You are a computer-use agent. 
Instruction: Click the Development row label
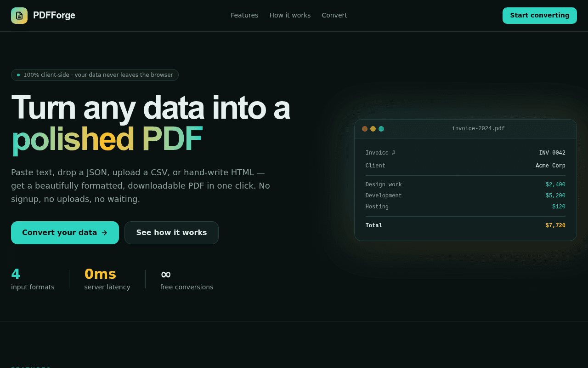point(384,196)
